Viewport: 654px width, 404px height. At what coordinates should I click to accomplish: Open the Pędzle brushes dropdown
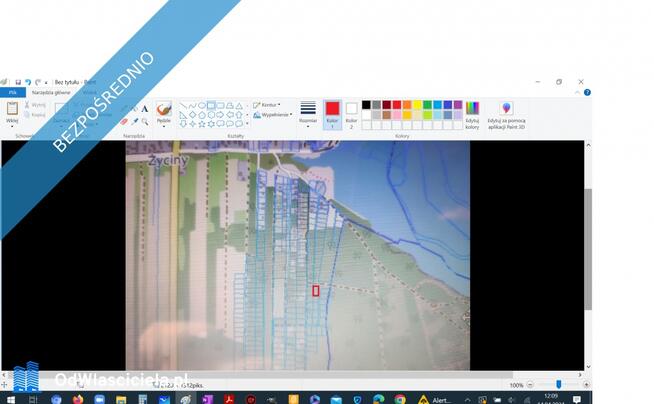[x=164, y=114]
